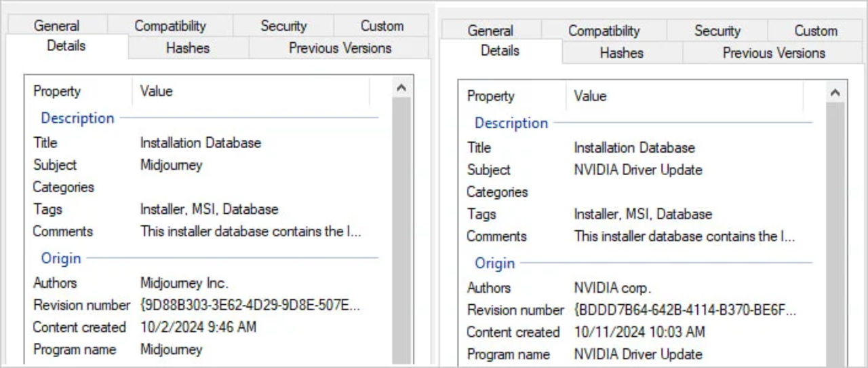Select the Authors value 'Midjourney Inc.'
The width and height of the screenshot is (868, 368).
(184, 282)
